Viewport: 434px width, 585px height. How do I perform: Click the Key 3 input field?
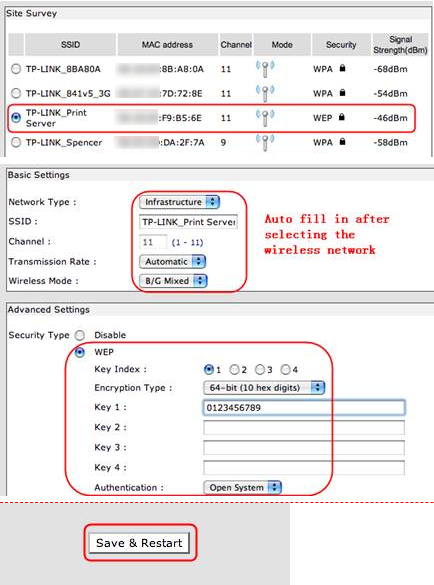pos(304,448)
